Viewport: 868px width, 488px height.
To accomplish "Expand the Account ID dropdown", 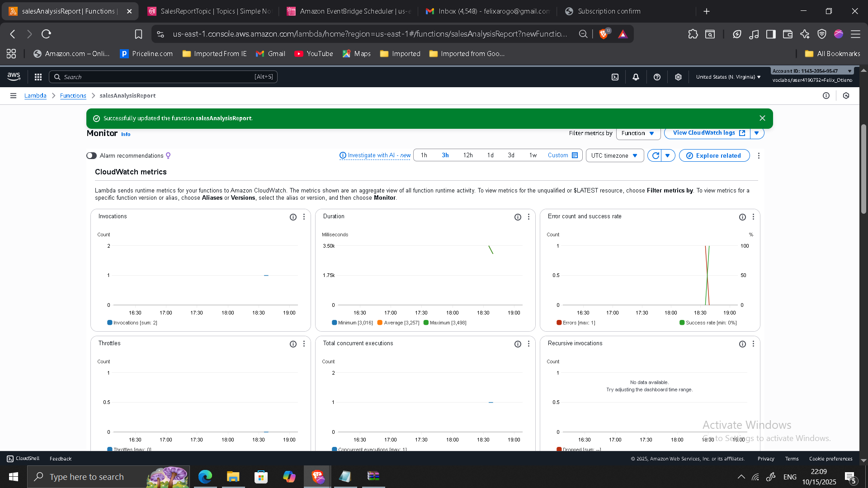I will pyautogui.click(x=849, y=71).
